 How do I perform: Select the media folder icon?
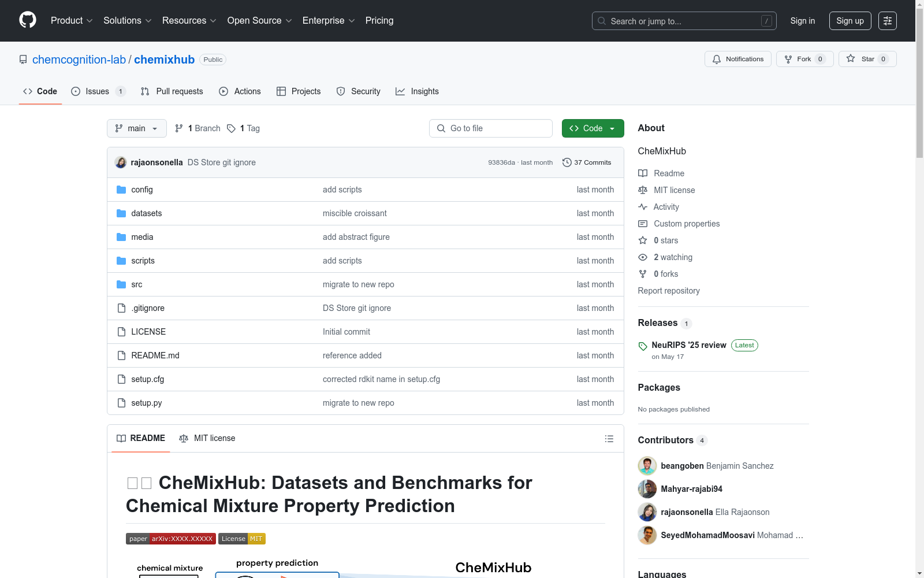(x=121, y=237)
